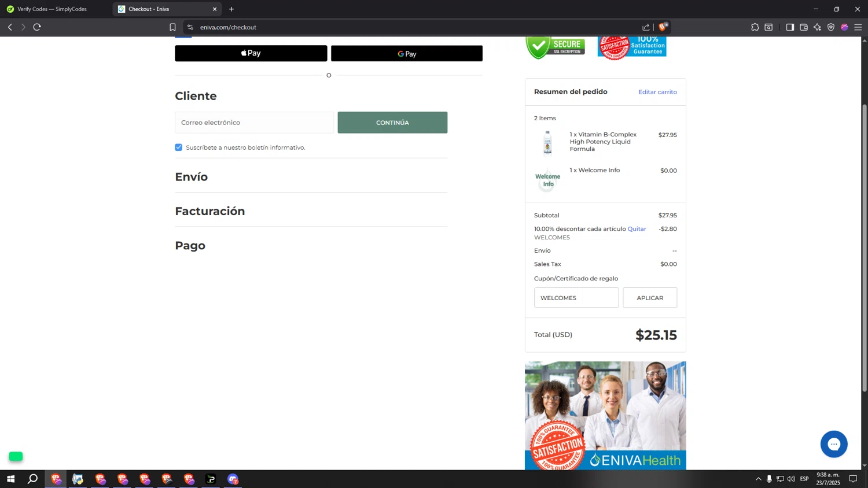This screenshot has width=868, height=488.
Task: Open the Windows Start menu
Action: pyautogui.click(x=10, y=479)
